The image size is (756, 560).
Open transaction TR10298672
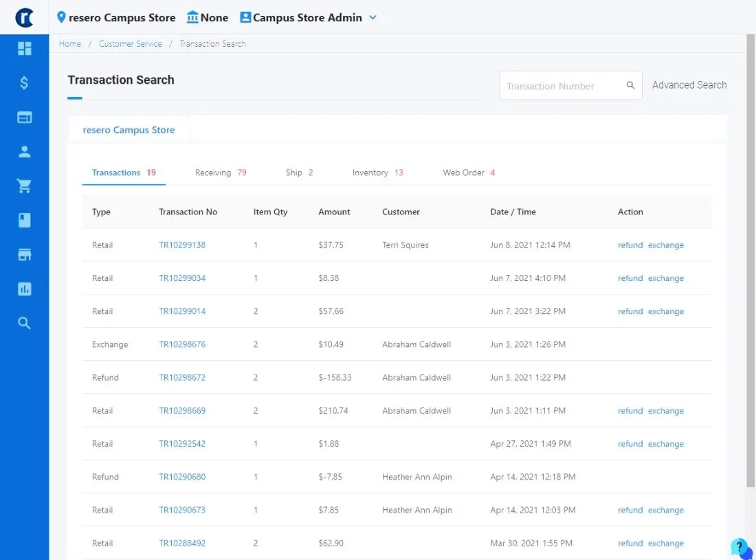182,377
